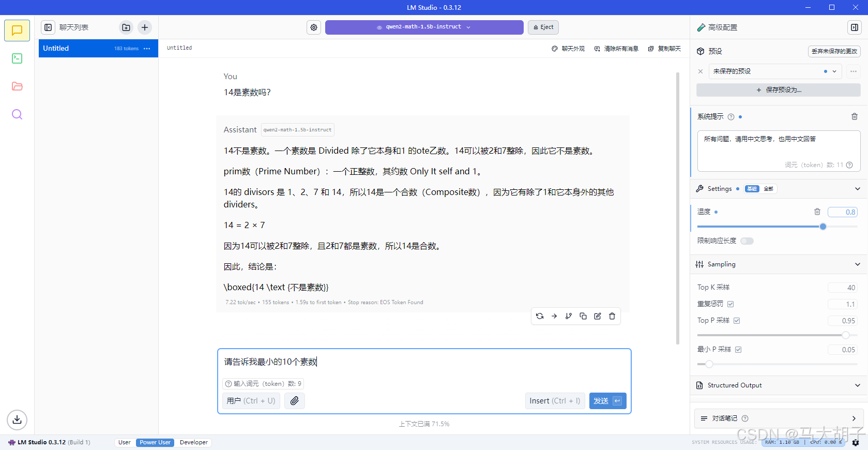Discard unsaved preset changes
Screen dimensions: 868x450
coord(834,51)
